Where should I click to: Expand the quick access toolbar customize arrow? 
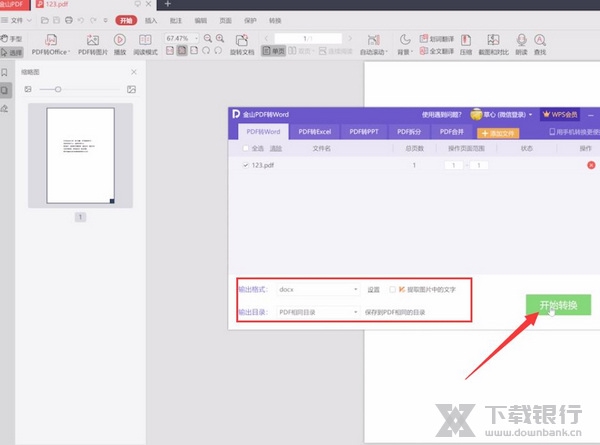coord(106,20)
